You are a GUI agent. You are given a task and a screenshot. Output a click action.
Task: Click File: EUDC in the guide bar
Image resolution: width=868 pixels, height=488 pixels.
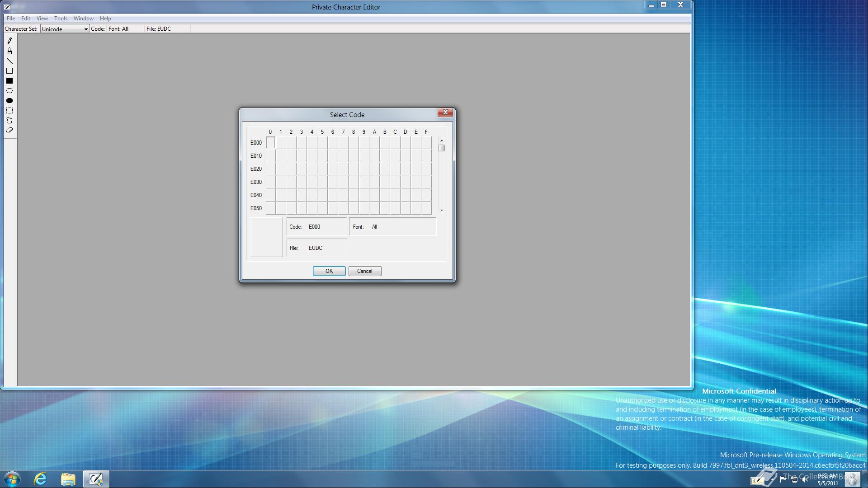[159, 28]
